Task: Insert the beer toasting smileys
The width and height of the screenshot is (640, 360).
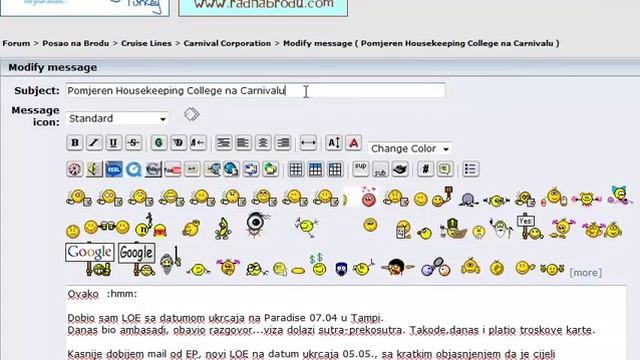Action: [107, 227]
